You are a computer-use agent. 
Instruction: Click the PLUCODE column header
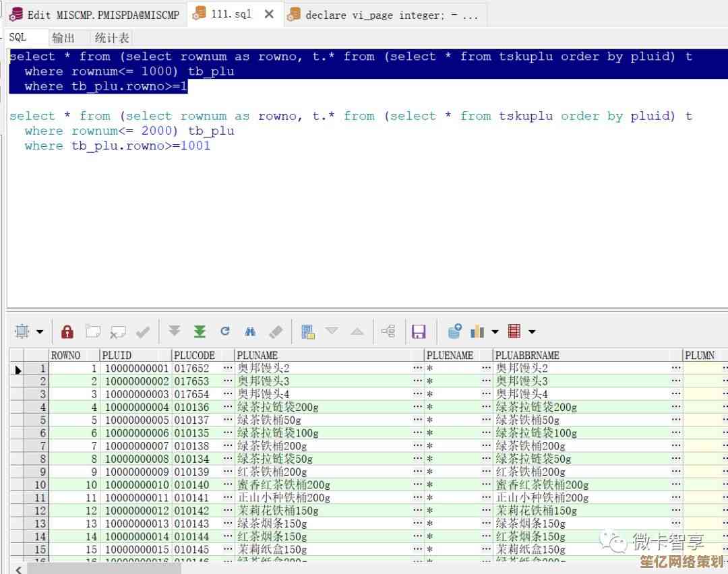tap(194, 355)
